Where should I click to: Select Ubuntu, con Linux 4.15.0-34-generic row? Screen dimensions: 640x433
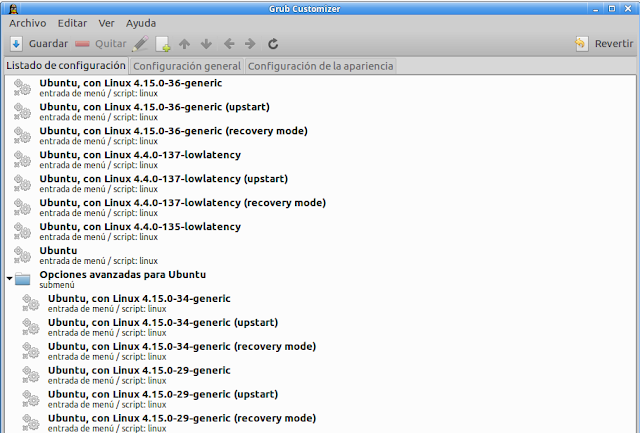coord(320,303)
